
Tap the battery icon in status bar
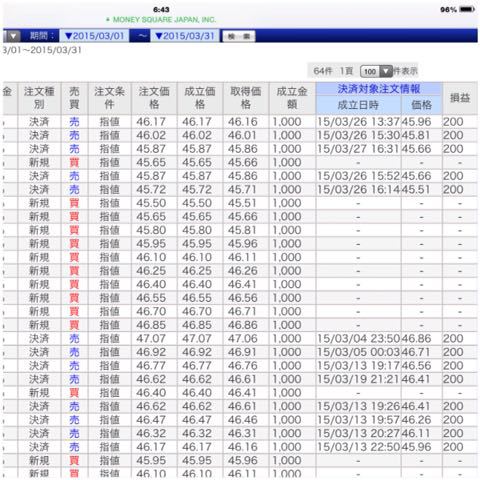467,9
